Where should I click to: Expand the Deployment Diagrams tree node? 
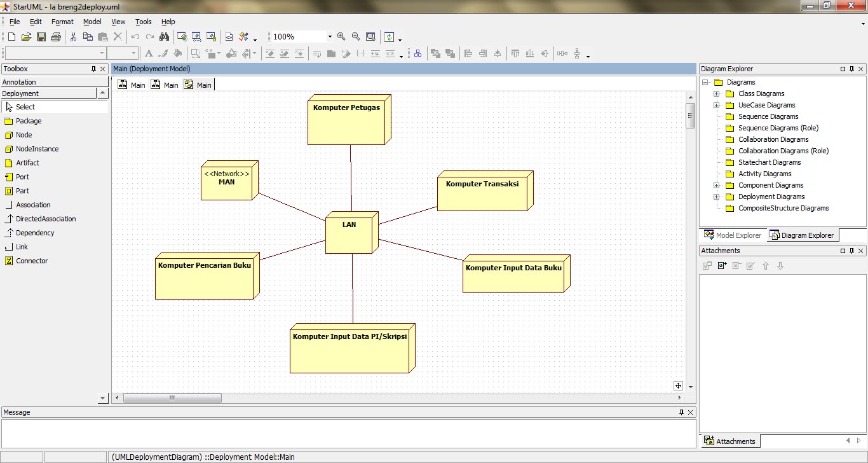(x=716, y=197)
